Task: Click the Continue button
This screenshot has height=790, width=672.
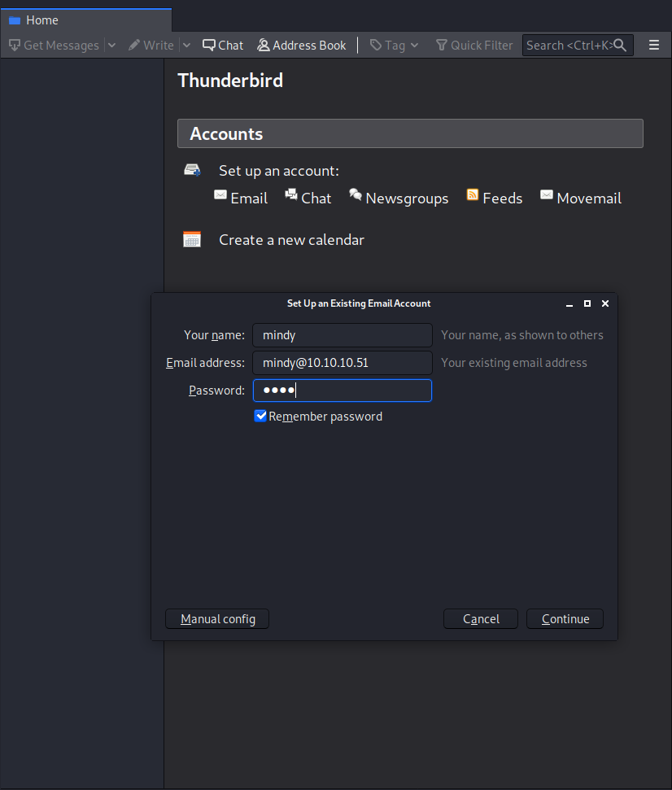Action: [565, 618]
